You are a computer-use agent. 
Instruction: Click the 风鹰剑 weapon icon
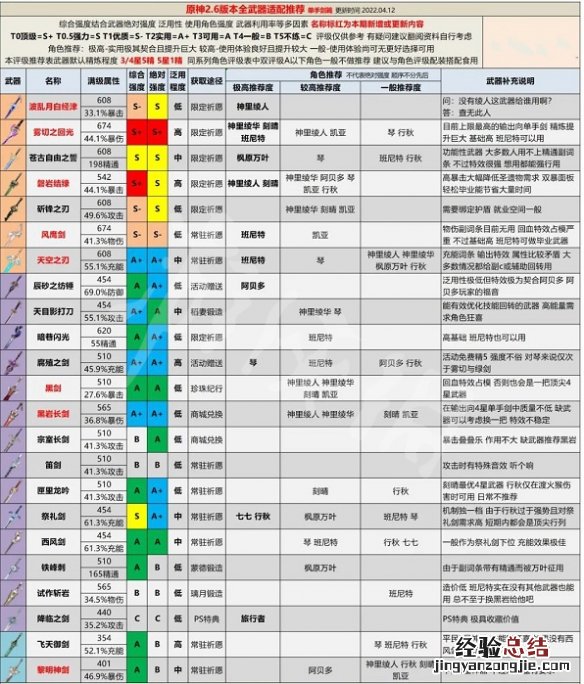tap(13, 235)
